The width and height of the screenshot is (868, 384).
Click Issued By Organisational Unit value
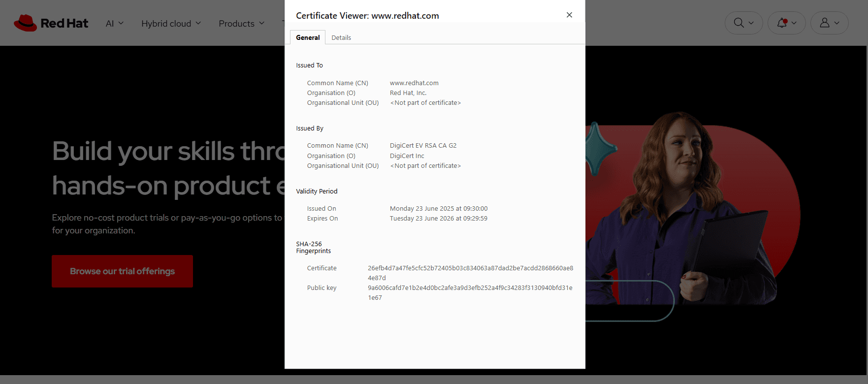[425, 165]
